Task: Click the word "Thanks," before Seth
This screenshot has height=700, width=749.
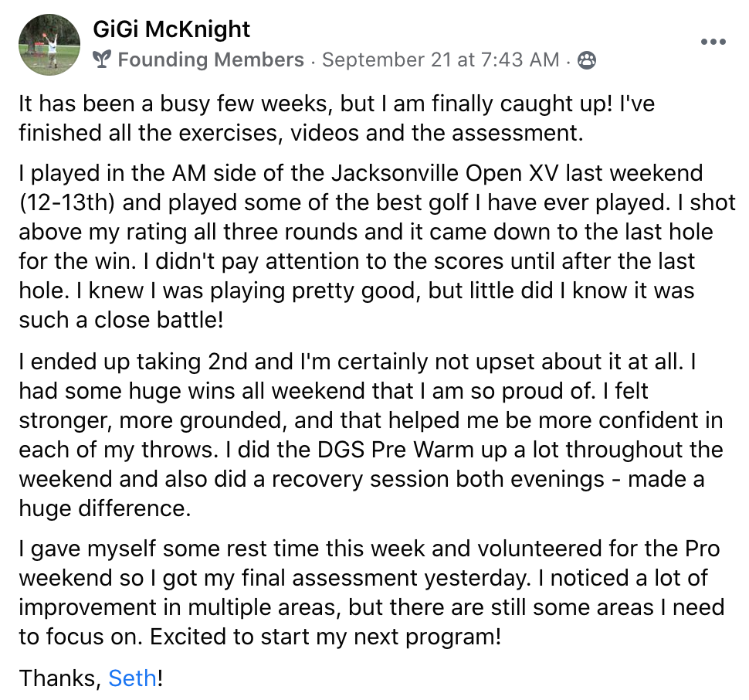Action: point(60,679)
